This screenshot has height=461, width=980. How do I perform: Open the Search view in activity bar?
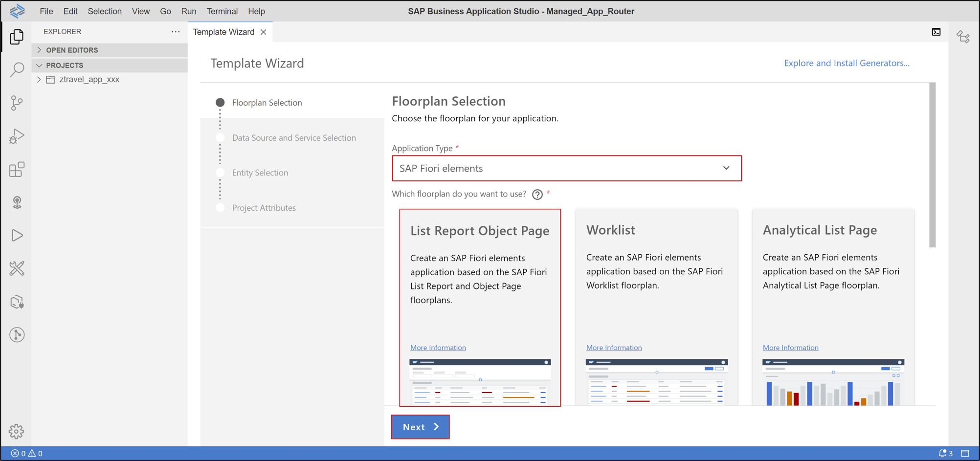(17, 69)
